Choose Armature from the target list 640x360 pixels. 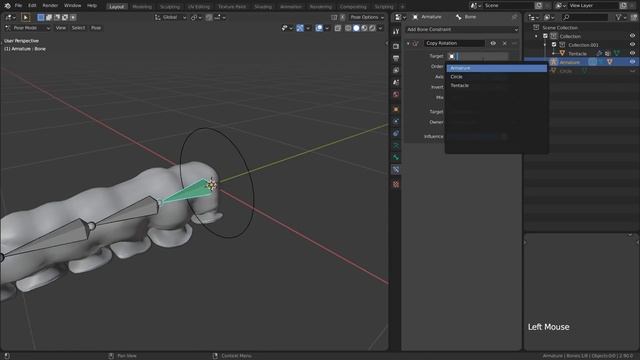click(496, 68)
